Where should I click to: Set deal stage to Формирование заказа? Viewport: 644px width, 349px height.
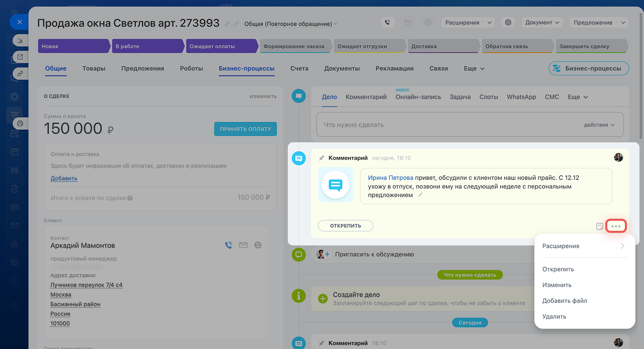point(295,46)
